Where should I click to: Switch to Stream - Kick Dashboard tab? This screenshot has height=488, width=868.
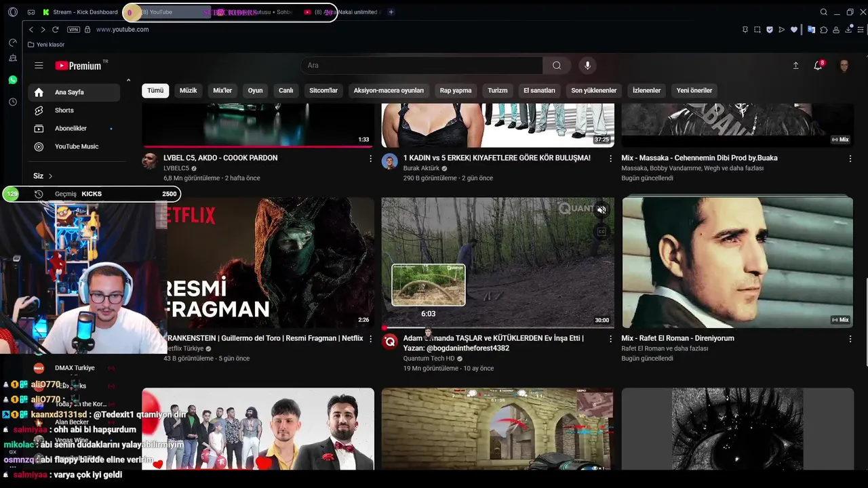(x=80, y=12)
